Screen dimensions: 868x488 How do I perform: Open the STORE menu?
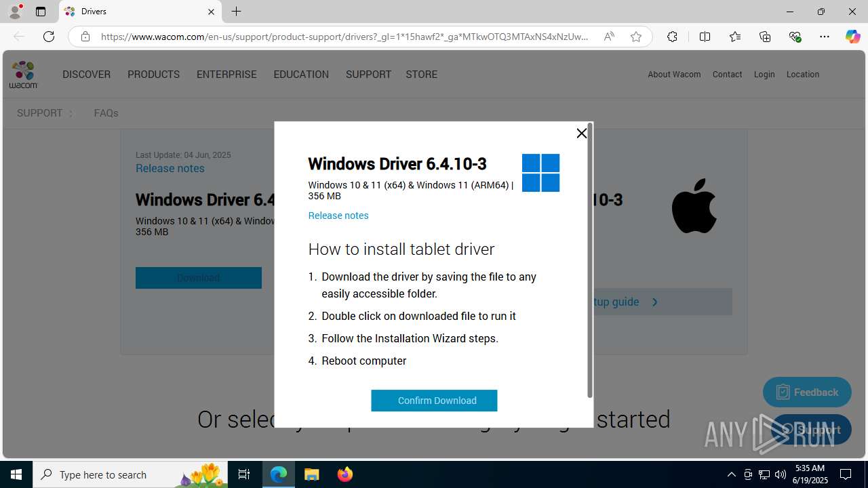[421, 75]
